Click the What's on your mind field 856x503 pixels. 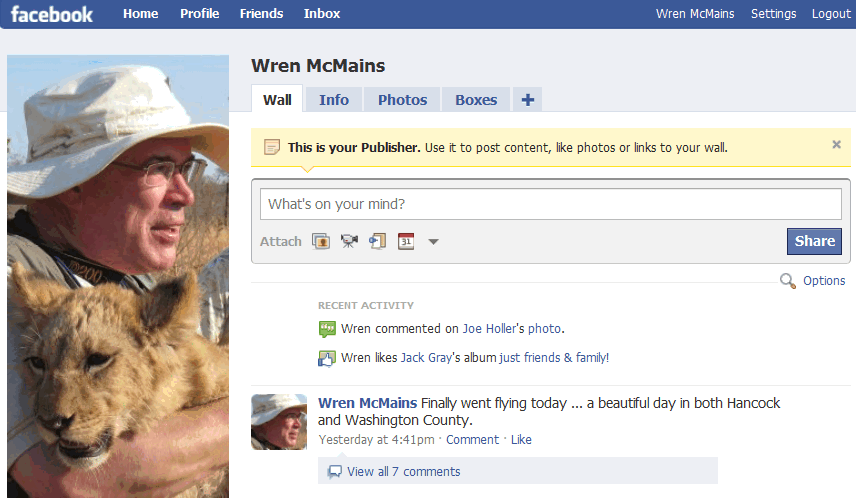tap(551, 204)
